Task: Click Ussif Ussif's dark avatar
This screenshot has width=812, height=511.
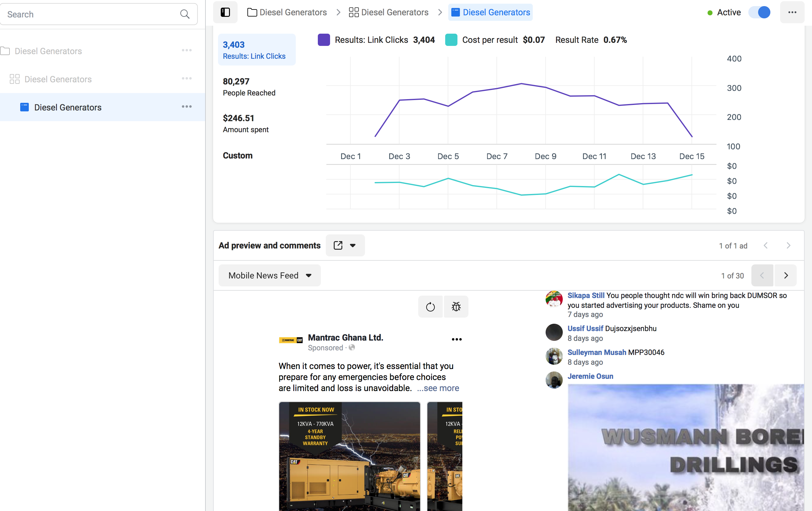Action: 554,332
